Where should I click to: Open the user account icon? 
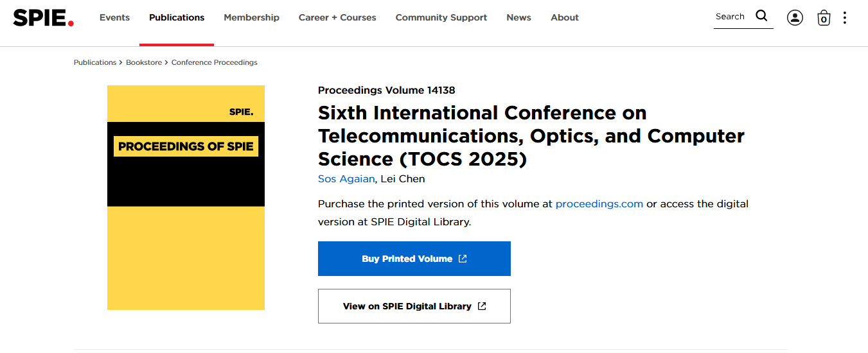tap(795, 18)
